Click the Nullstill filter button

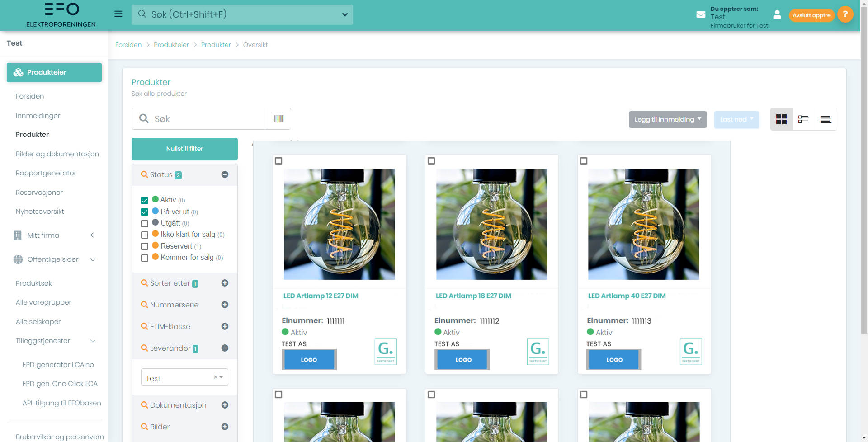point(184,149)
